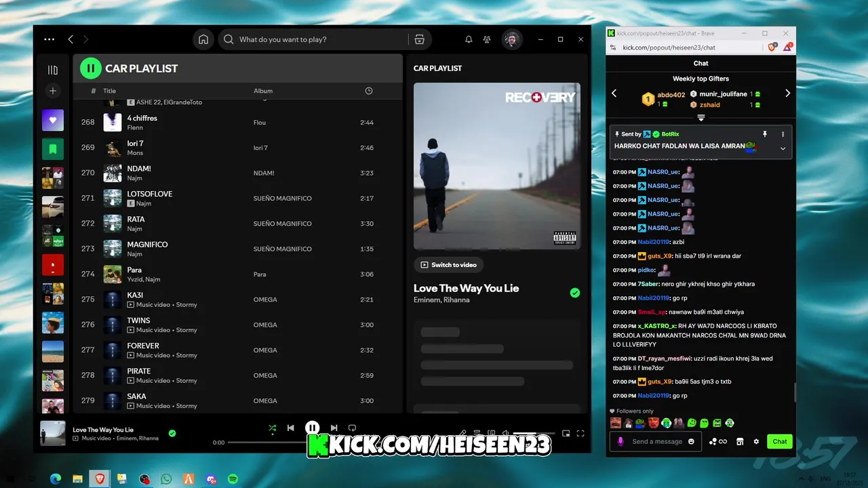Expand the pinned BotRix message chevron

(x=783, y=148)
